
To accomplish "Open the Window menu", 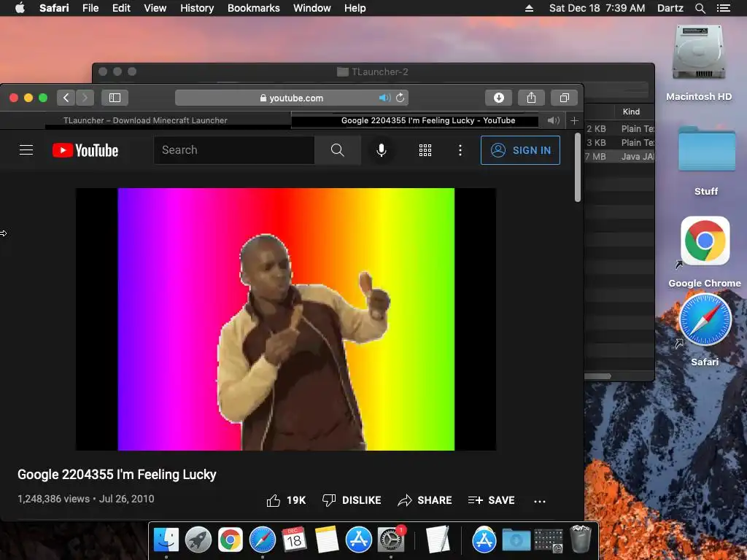I will click(312, 8).
